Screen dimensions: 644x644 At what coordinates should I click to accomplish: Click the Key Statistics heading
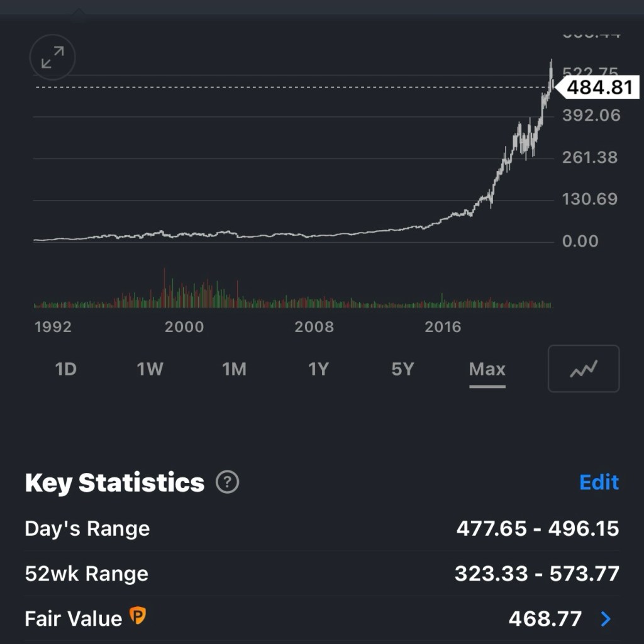click(x=114, y=482)
